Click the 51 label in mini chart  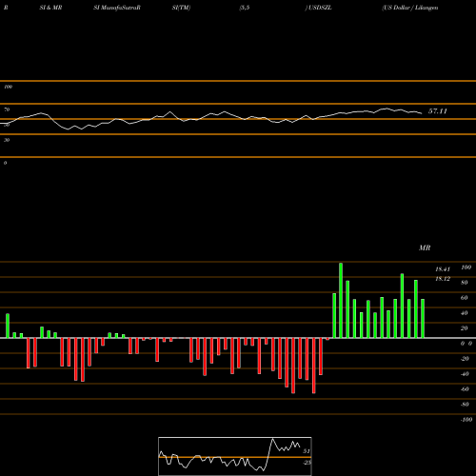click(x=307, y=451)
